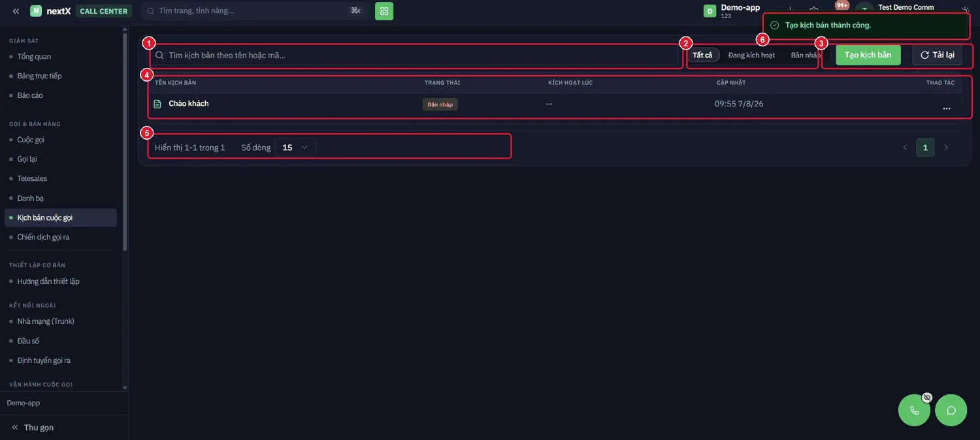
Task: Filter scripts by Bản nháp tab
Action: [x=806, y=55]
